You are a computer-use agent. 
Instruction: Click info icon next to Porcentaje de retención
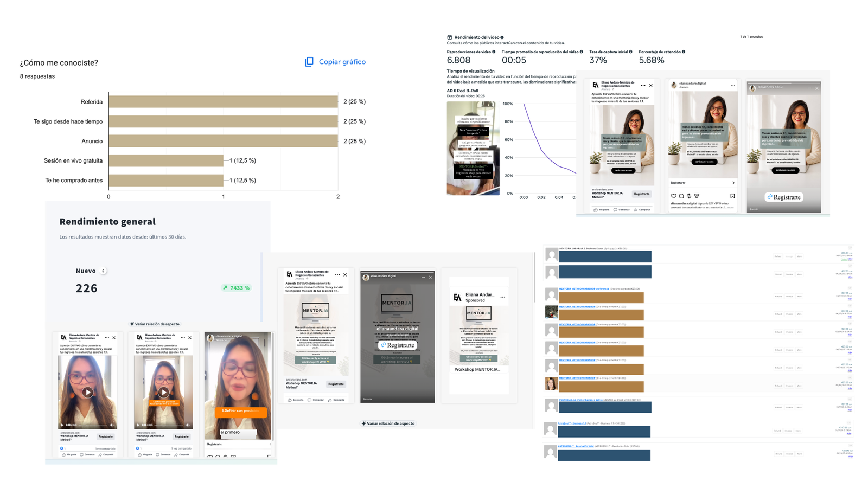[684, 52]
